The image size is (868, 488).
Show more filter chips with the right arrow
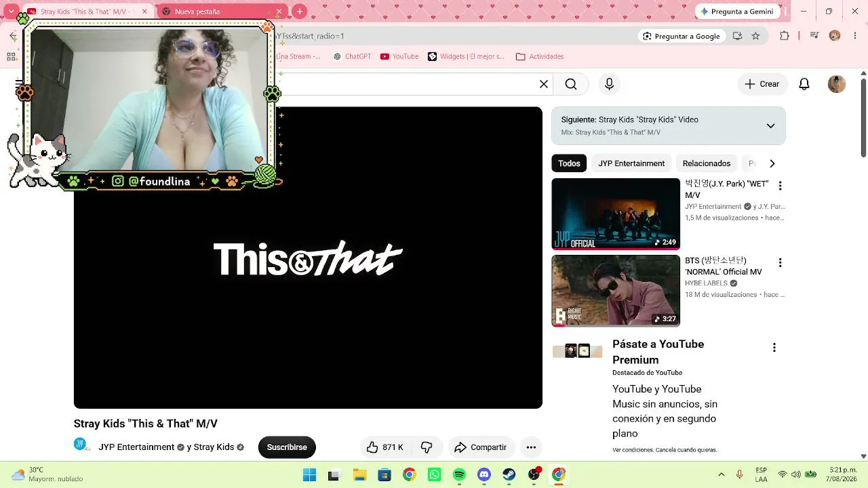(x=772, y=163)
